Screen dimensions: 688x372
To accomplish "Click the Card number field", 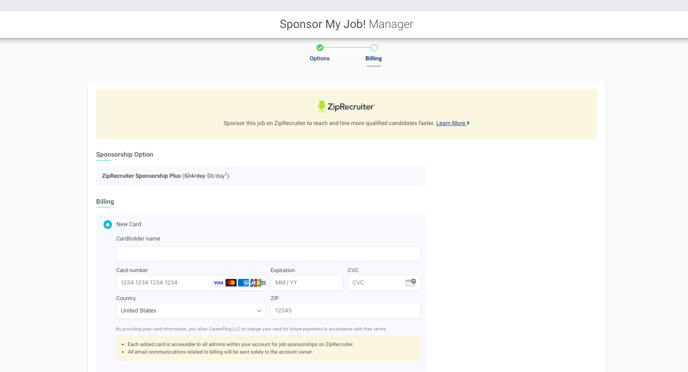I will (x=191, y=283).
